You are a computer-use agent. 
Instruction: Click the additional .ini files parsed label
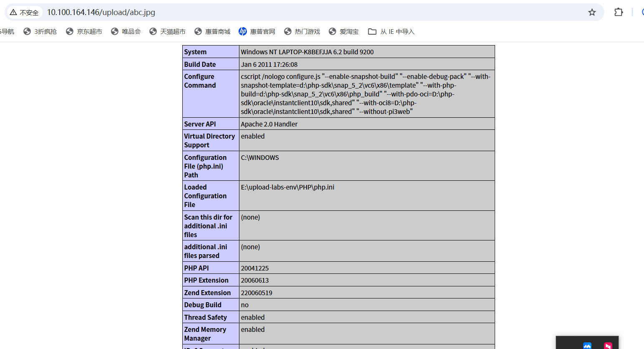pyautogui.click(x=206, y=251)
